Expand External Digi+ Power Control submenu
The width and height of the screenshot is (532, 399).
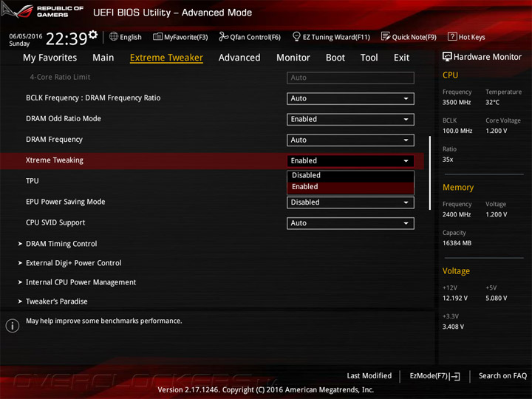click(x=74, y=263)
